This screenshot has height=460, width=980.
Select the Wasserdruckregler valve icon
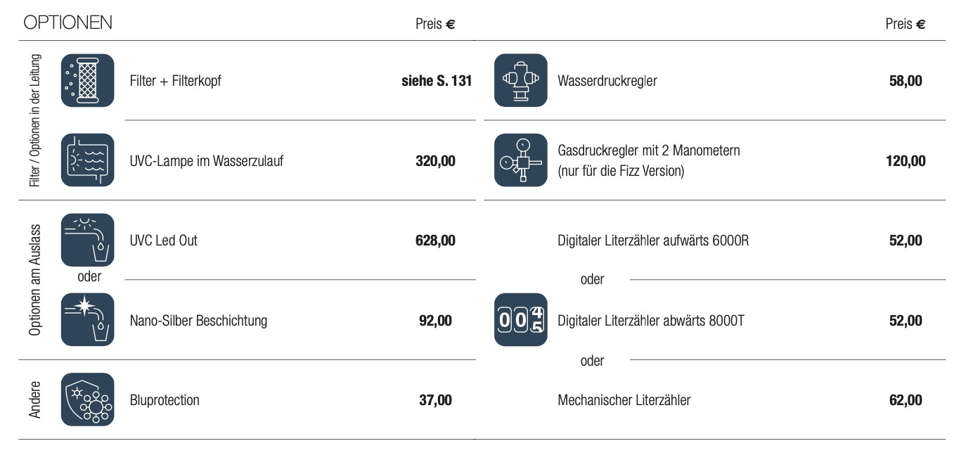[x=520, y=80]
